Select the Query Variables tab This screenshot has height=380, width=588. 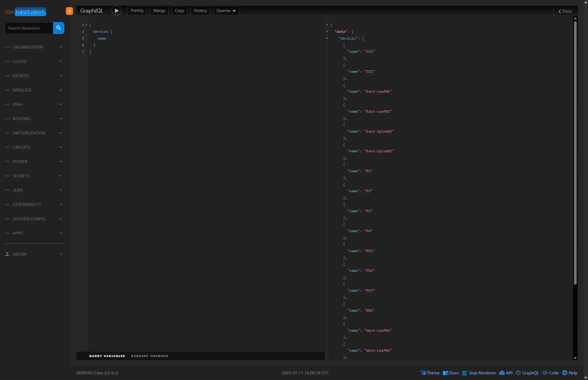pos(107,356)
